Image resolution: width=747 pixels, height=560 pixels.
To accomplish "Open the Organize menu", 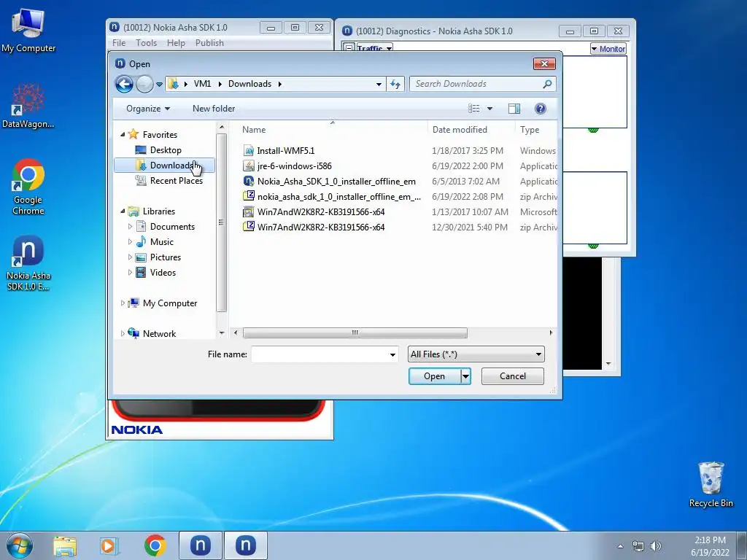I will (147, 109).
